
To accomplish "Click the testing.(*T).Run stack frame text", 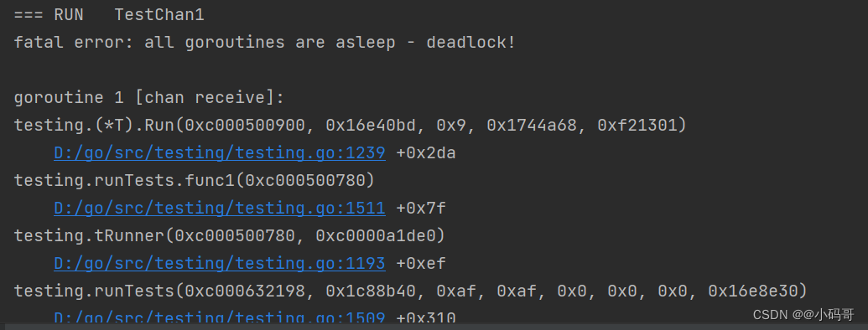I will point(351,126).
